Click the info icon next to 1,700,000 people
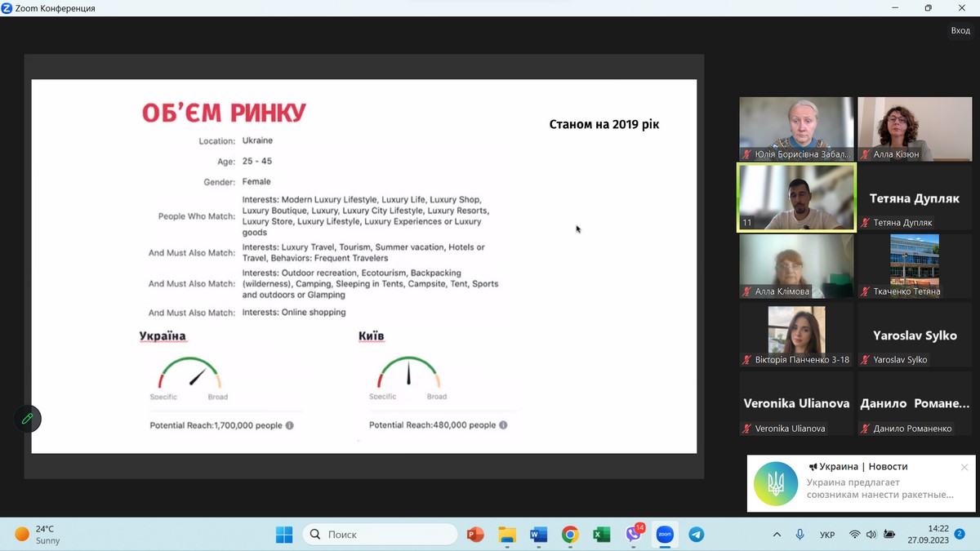Viewport: 980px width, 551px height. click(290, 425)
